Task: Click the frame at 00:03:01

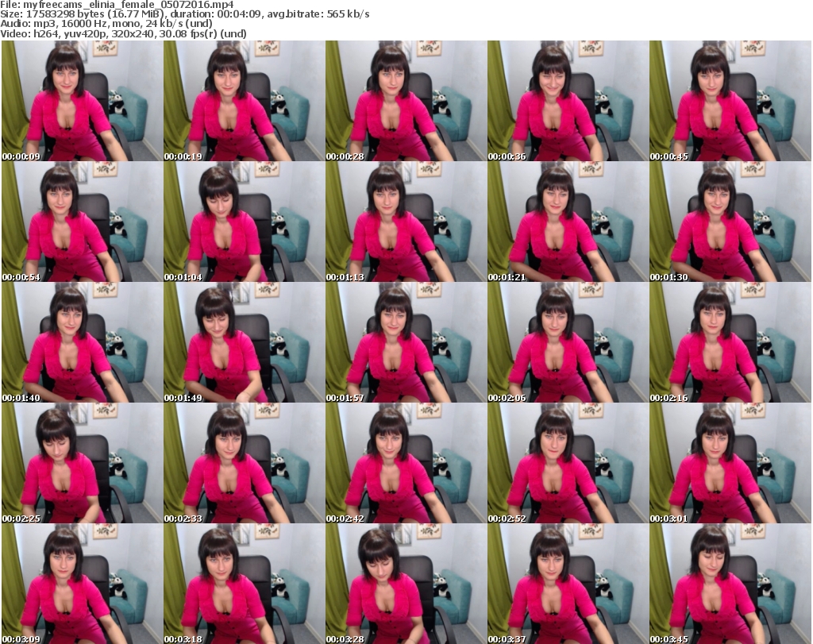Action: coord(730,463)
